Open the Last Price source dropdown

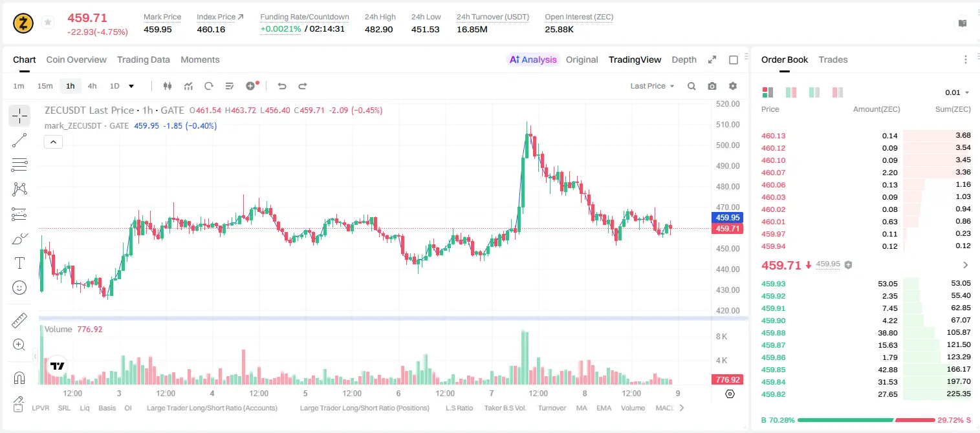(x=652, y=86)
